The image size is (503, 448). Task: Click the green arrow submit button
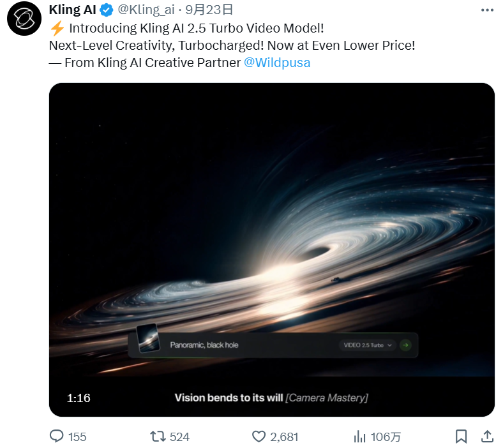coord(406,345)
